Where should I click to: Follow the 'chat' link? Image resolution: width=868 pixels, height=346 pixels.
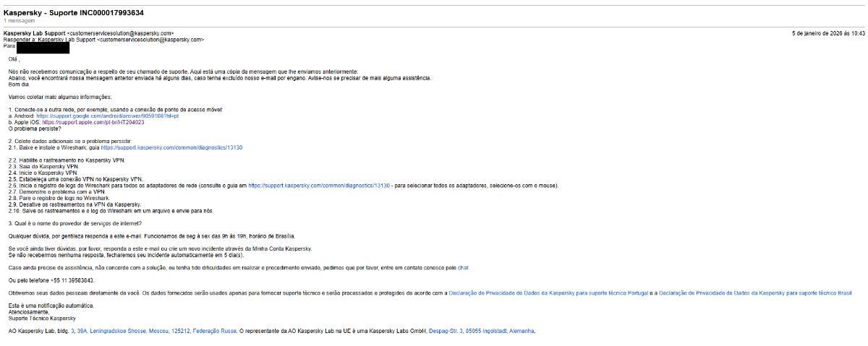(x=464, y=268)
